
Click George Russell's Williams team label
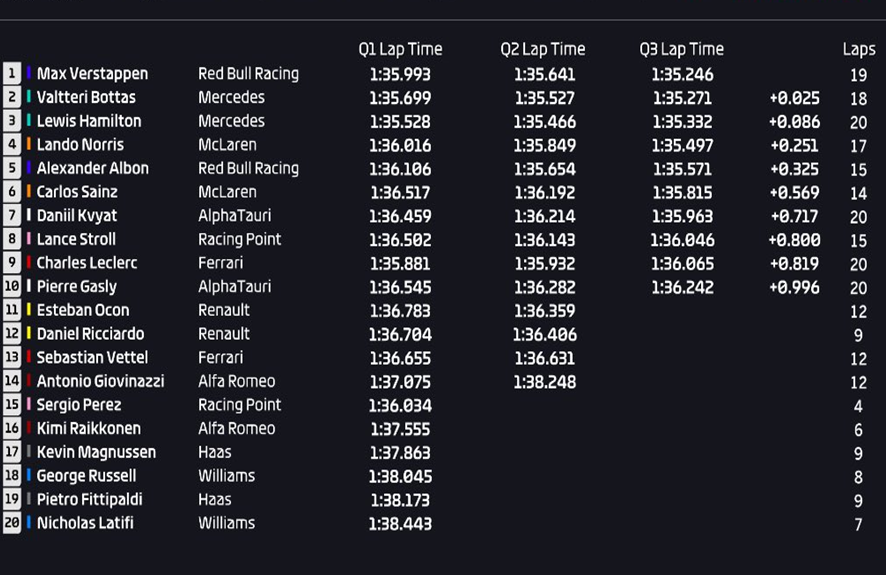pyautogui.click(x=227, y=476)
